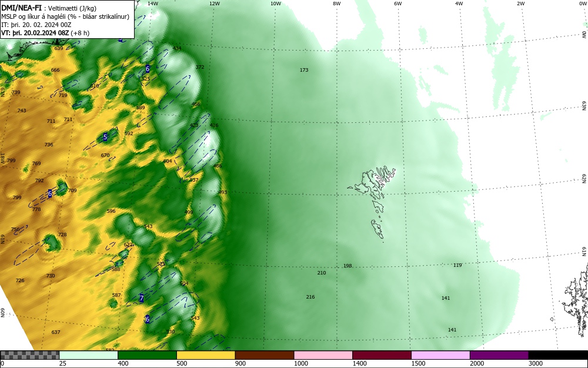Click the CAPE value 739
This screenshot has width=588, height=368.
click(x=16, y=92)
